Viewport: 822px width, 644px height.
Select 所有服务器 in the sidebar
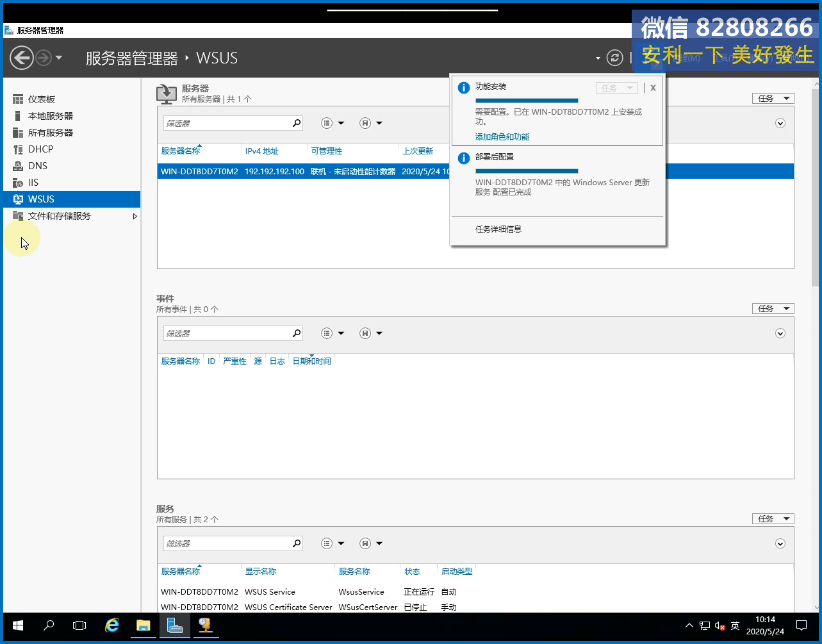pyautogui.click(x=51, y=133)
